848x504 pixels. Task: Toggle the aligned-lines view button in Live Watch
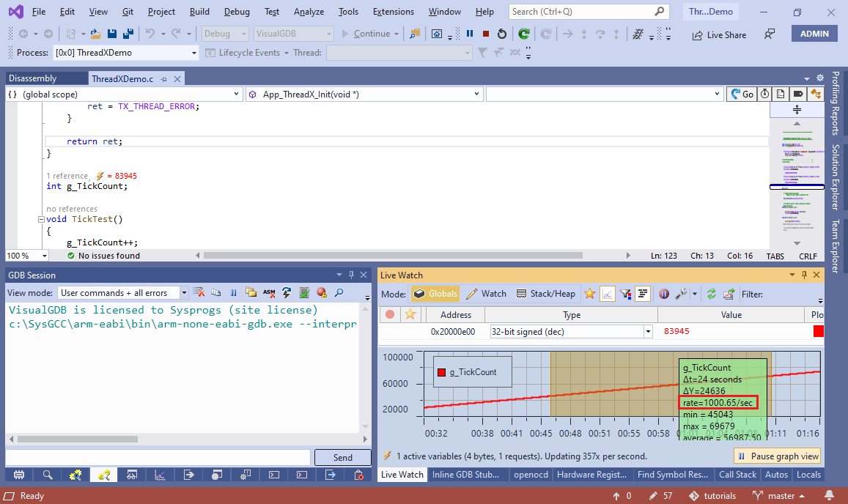click(643, 294)
